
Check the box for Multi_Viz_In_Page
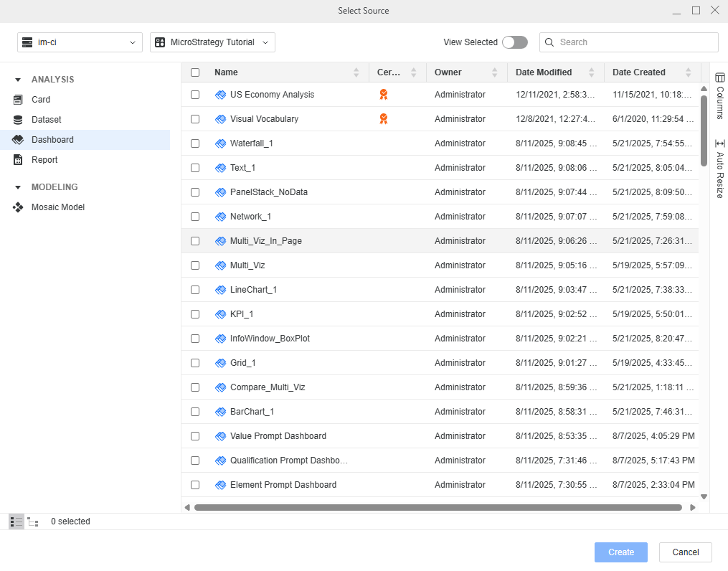tap(195, 241)
